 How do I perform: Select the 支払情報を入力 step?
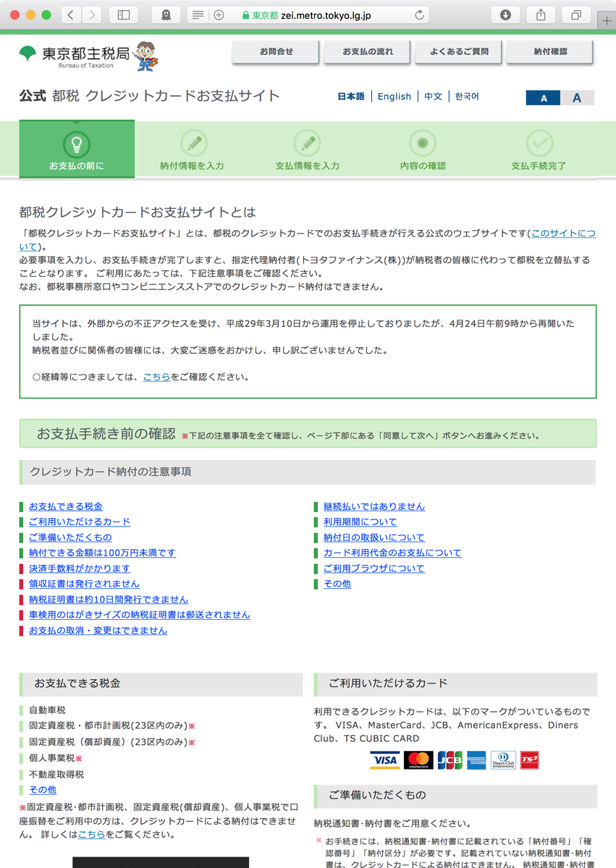(x=308, y=150)
